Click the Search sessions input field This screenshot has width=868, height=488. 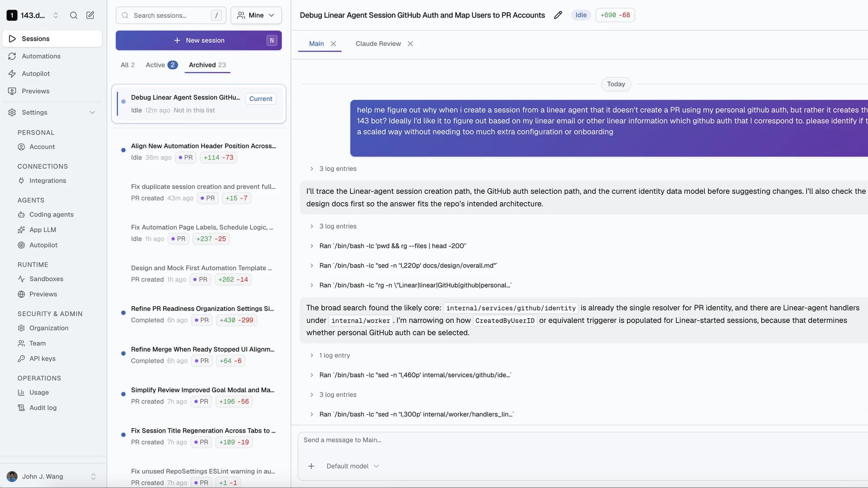(x=171, y=15)
